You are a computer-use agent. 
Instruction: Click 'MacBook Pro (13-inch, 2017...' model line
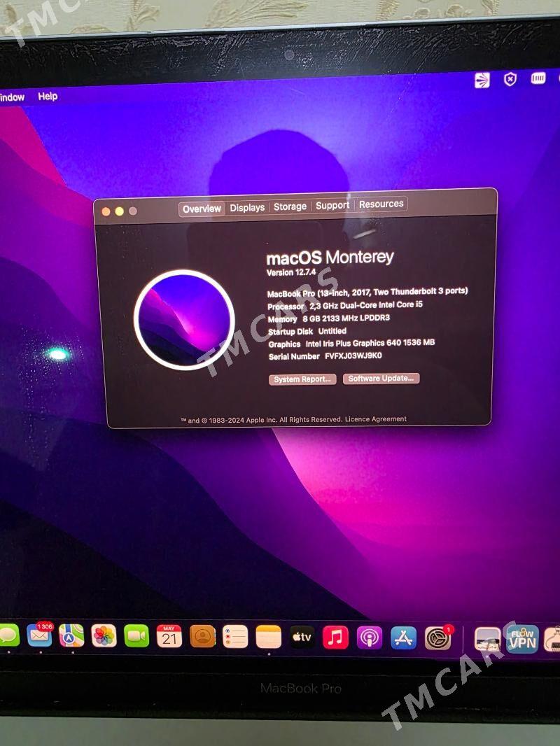(367, 292)
